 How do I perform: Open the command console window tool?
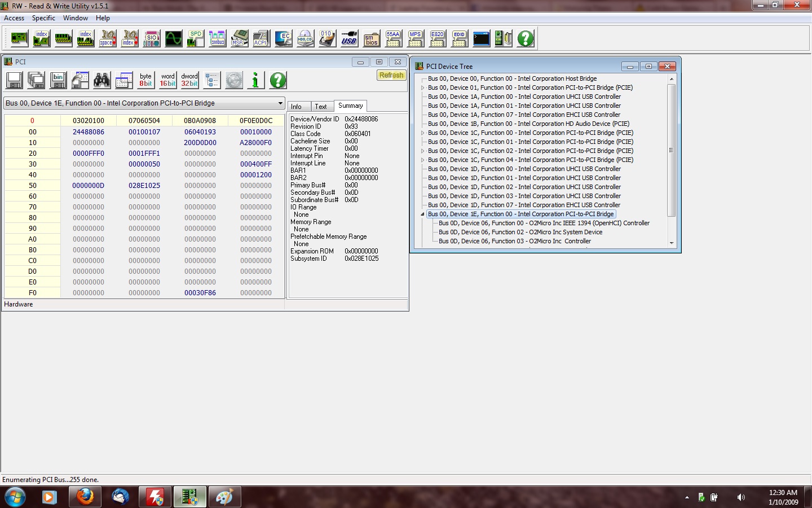tap(482, 38)
